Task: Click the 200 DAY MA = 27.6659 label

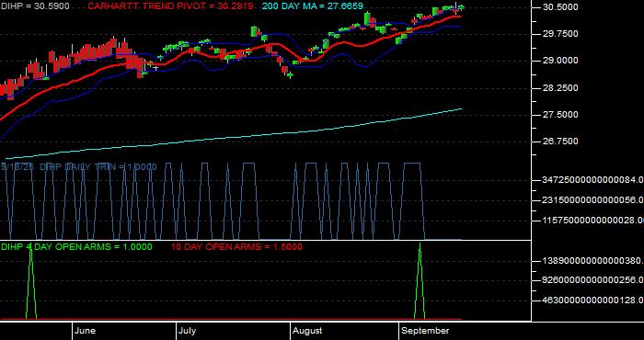Action: coord(313,6)
